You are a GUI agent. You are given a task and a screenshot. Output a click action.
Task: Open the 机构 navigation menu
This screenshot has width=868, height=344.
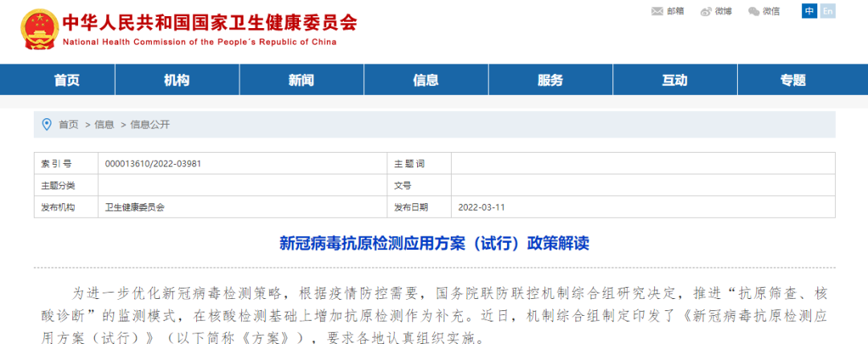176,80
